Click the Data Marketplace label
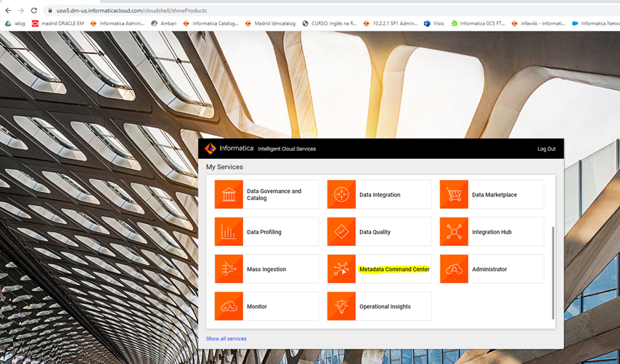Screen dimensions: 620x364 point(494,194)
